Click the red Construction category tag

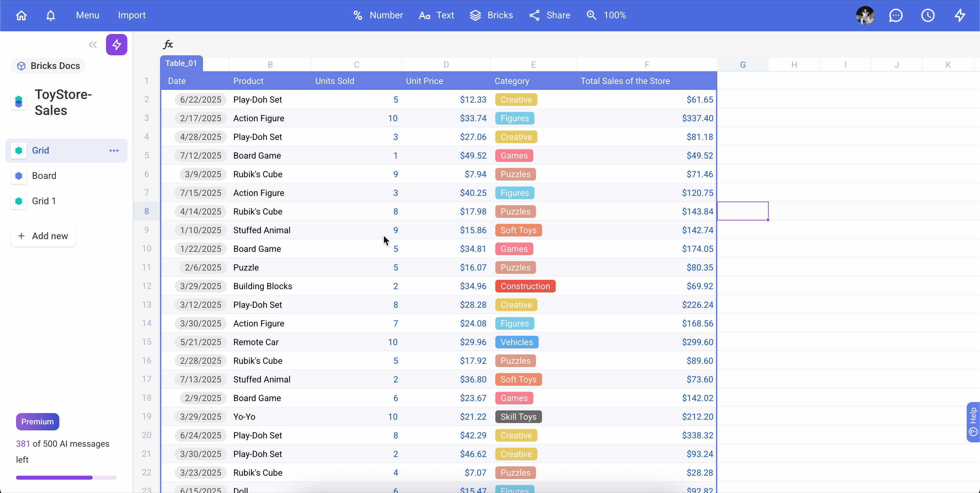(525, 286)
